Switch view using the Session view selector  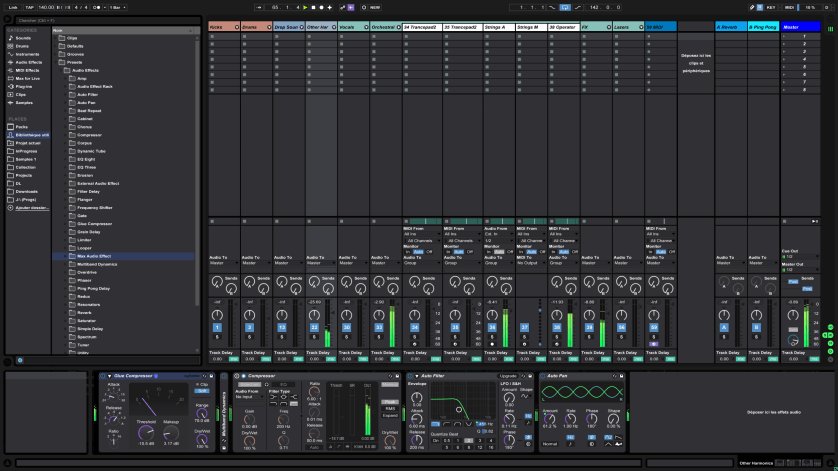point(830,28)
